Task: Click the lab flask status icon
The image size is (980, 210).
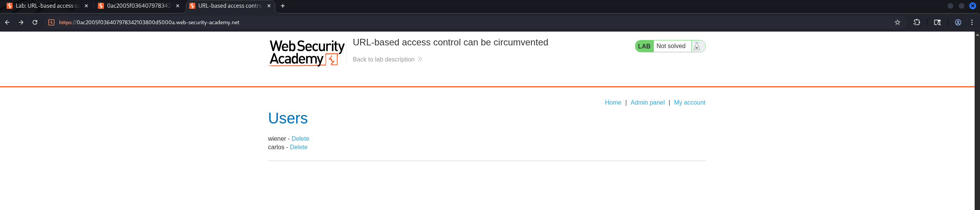Action: pyautogui.click(x=697, y=46)
